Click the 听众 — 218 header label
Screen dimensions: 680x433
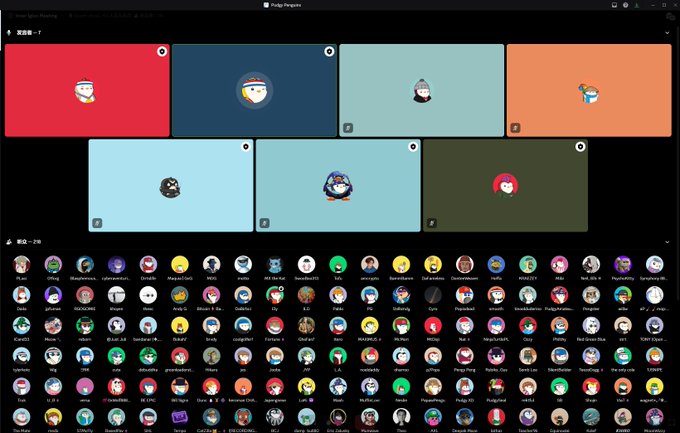pyautogui.click(x=29, y=242)
